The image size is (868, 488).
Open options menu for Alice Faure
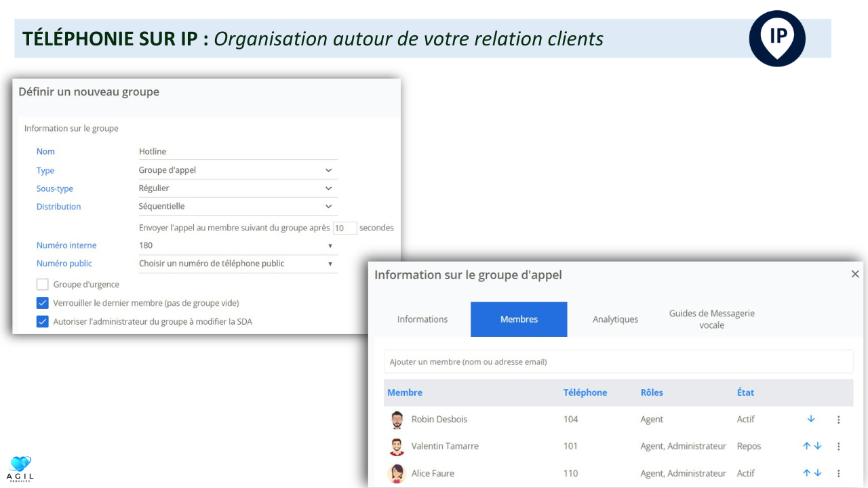point(838,474)
